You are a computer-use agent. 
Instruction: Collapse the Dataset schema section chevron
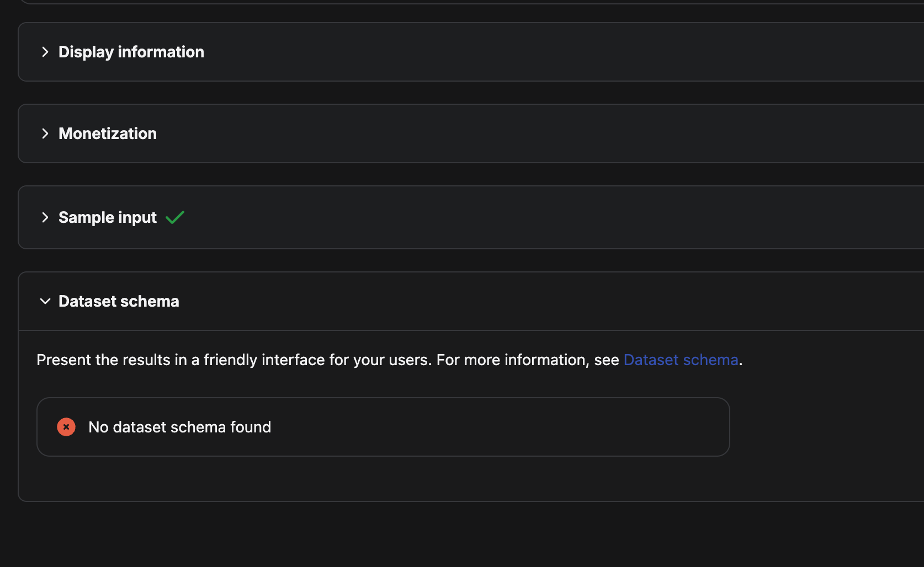(45, 301)
